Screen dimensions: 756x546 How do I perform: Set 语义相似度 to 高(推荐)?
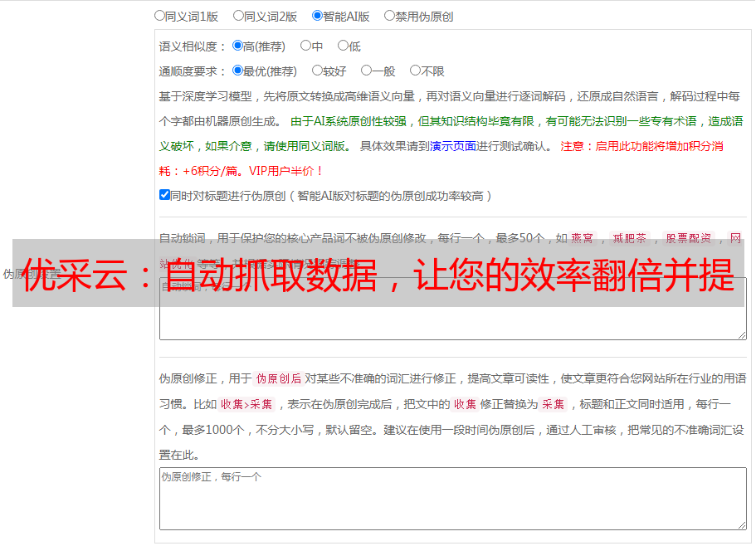[237, 46]
